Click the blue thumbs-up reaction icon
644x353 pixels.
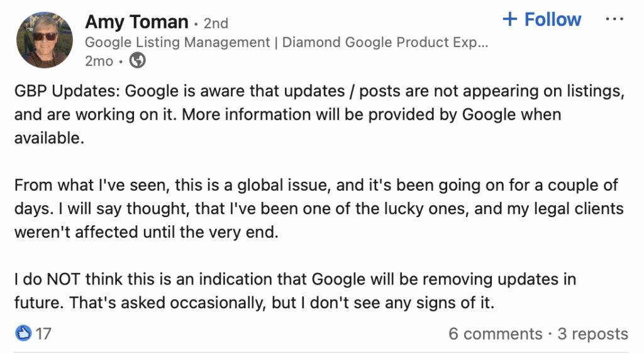[23, 333]
